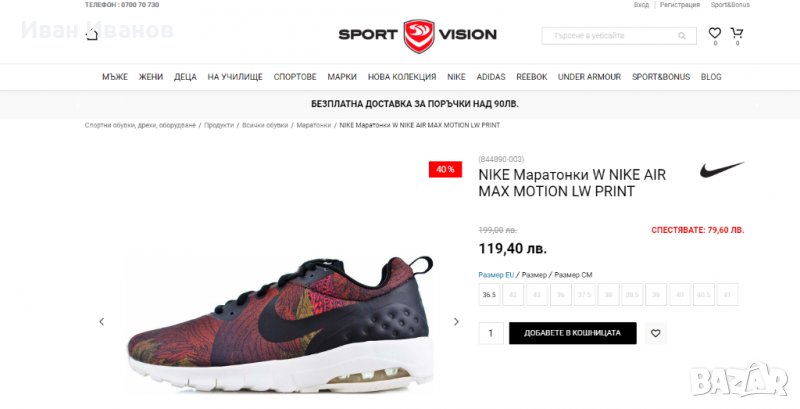Open the НОВА КОЛЕКЦИЯ menu
The width and height of the screenshot is (800, 409).
tap(402, 77)
